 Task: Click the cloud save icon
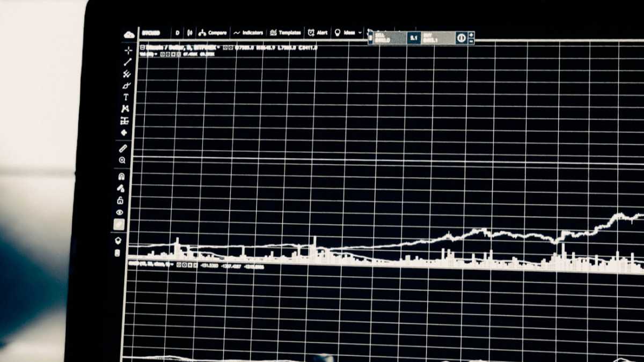pos(129,34)
